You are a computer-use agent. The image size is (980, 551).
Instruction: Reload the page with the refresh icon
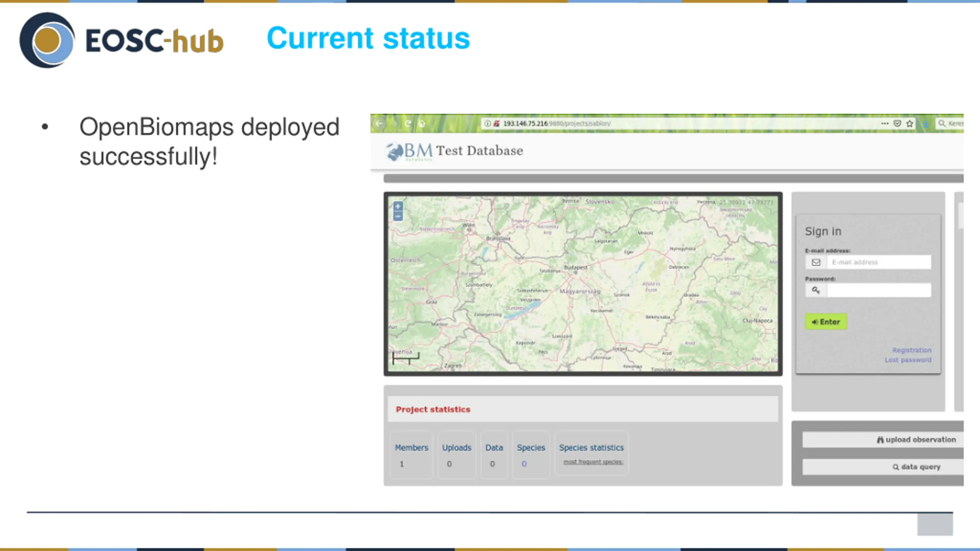[x=408, y=124]
